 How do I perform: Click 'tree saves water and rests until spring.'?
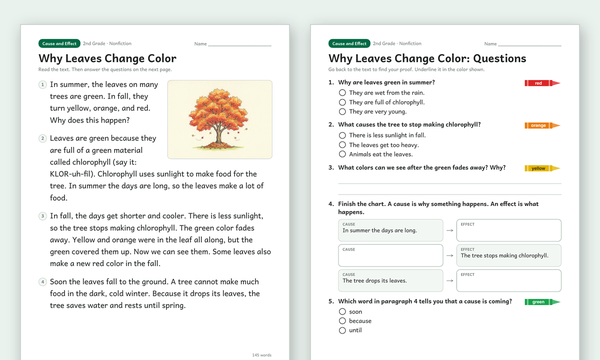(x=118, y=306)
